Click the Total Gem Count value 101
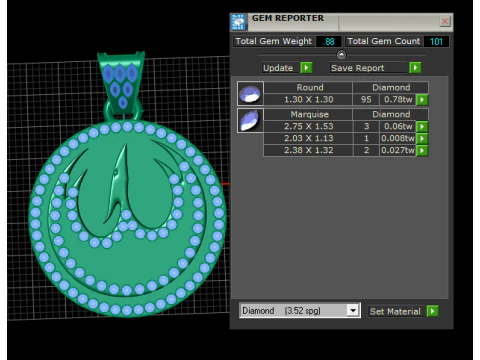The image size is (480, 360). coord(436,41)
